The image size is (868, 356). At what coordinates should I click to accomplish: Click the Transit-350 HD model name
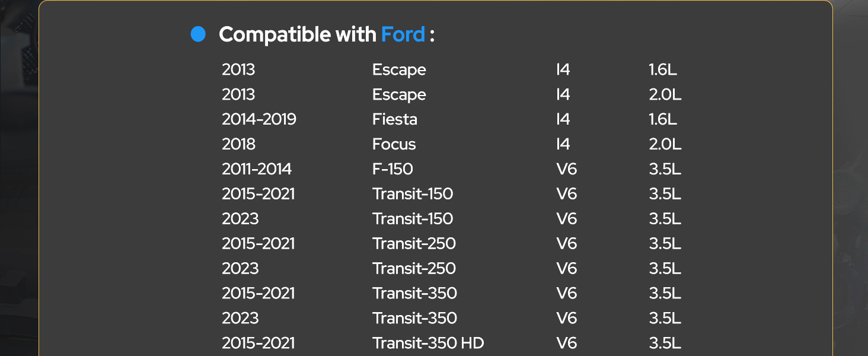click(428, 344)
